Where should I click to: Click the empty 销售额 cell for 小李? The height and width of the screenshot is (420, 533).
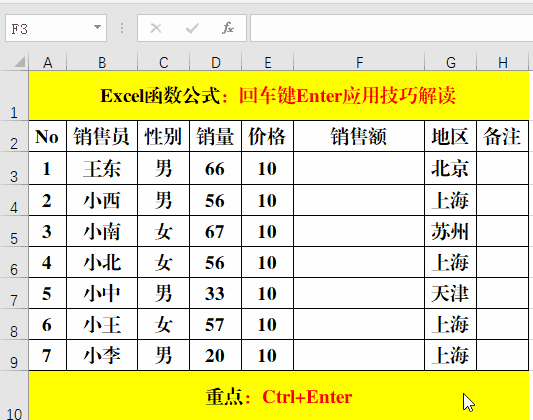(359, 355)
